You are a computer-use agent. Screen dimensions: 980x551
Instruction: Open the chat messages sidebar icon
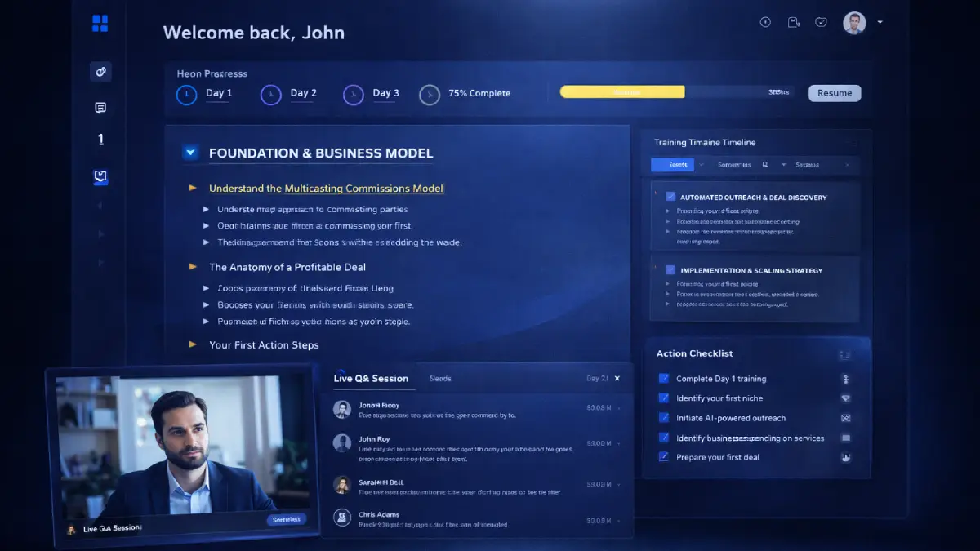tap(100, 108)
